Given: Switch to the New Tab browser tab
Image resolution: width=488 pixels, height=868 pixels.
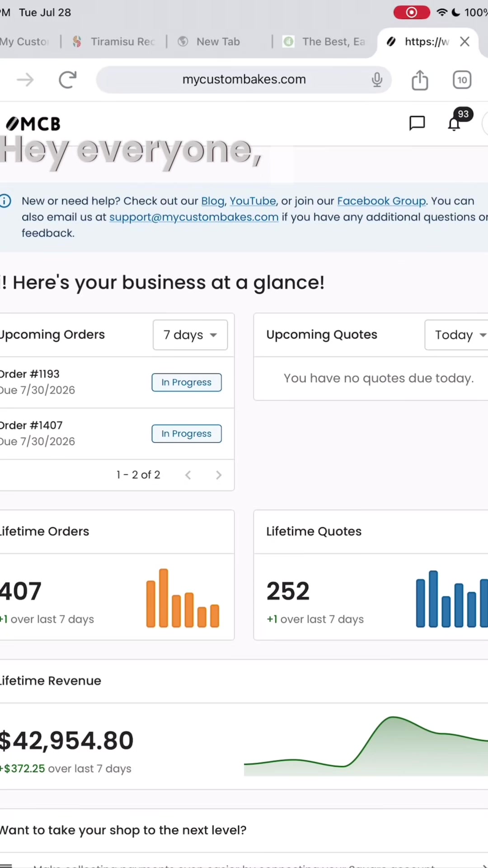Looking at the screenshot, I should [x=209, y=42].
